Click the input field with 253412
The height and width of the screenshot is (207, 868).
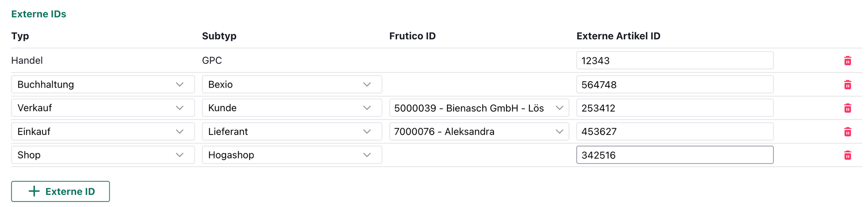pos(674,108)
